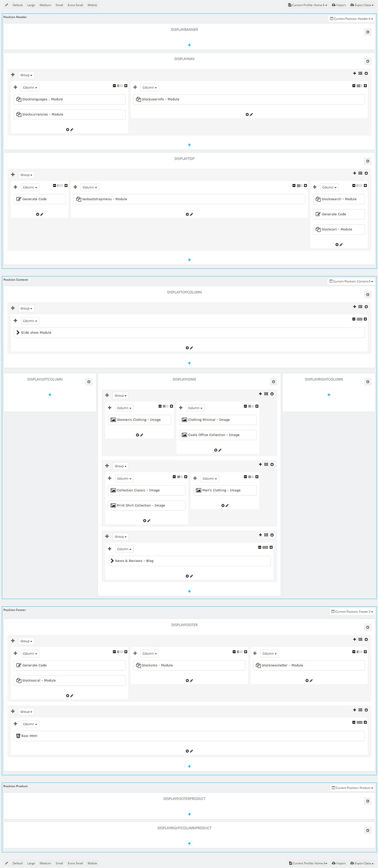Open the Raw Html widget
The image size is (378, 868).
189,736
